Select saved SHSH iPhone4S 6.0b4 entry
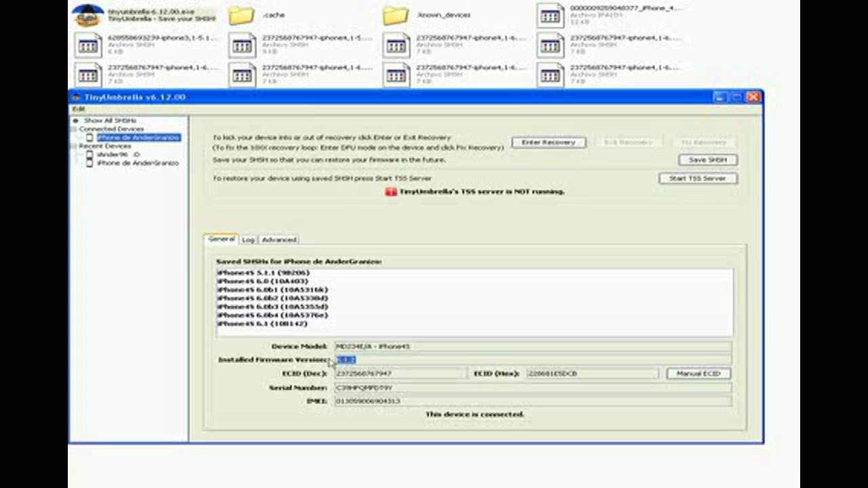This screenshot has height=488, width=868. pyautogui.click(x=273, y=315)
